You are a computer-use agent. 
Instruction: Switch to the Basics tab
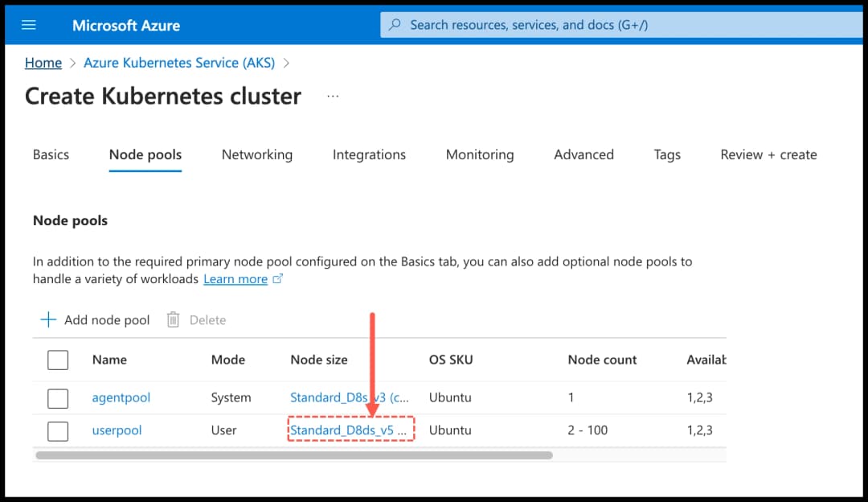51,154
